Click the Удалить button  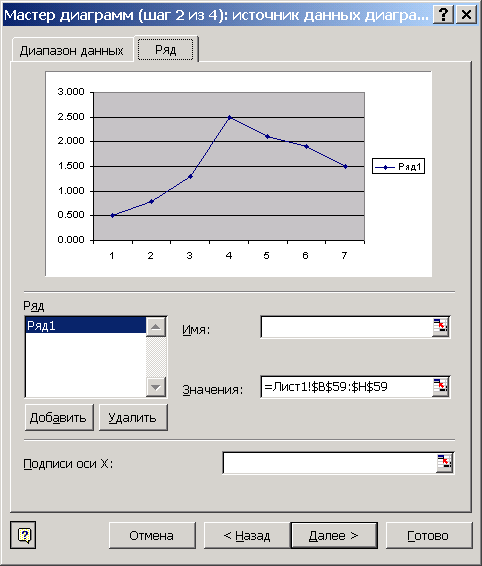click(x=133, y=417)
